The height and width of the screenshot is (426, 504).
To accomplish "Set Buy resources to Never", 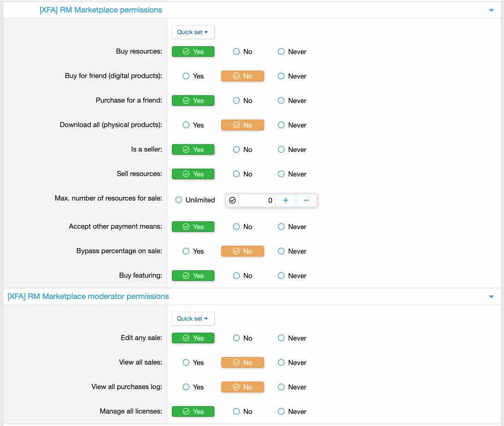I will click(x=281, y=52).
